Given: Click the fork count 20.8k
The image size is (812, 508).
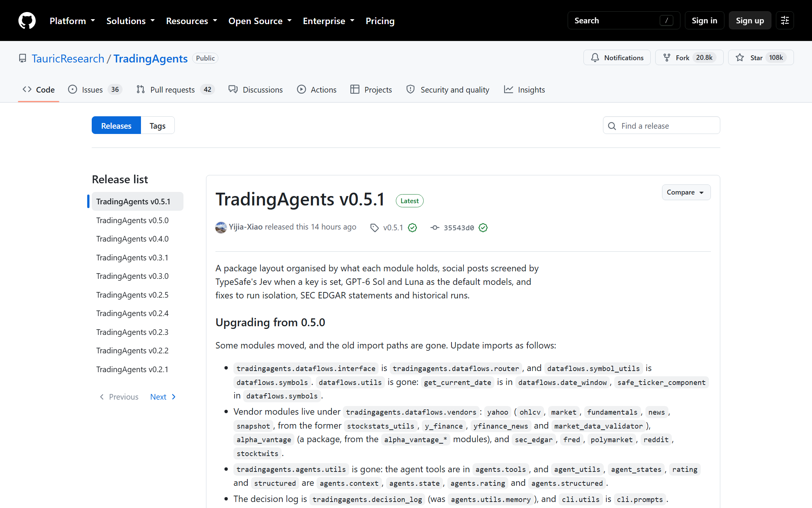Looking at the screenshot, I should pos(704,58).
